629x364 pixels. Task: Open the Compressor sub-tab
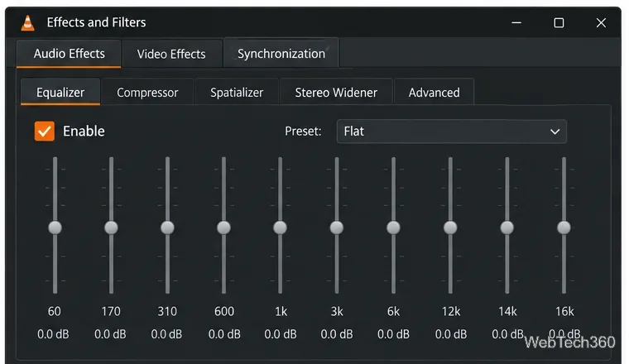click(147, 93)
